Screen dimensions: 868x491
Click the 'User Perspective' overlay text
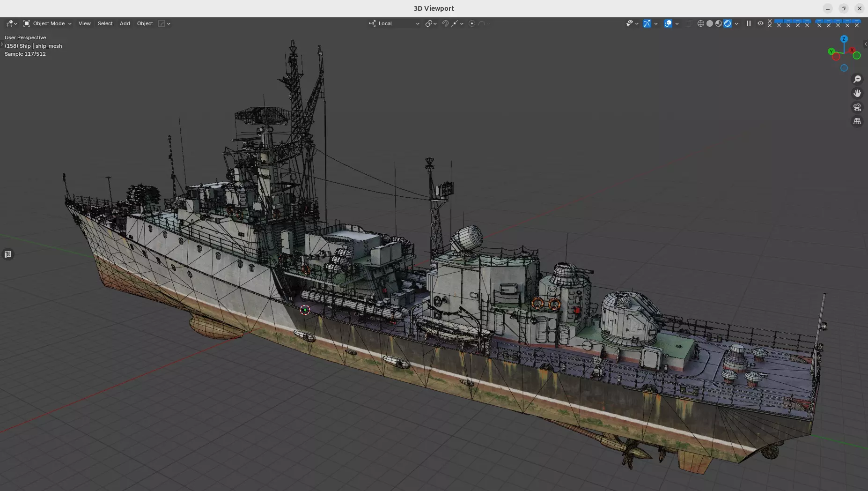click(25, 37)
